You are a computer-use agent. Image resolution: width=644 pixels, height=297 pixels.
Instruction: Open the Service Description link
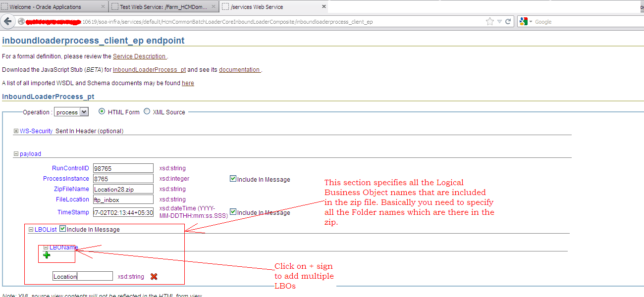(140, 56)
